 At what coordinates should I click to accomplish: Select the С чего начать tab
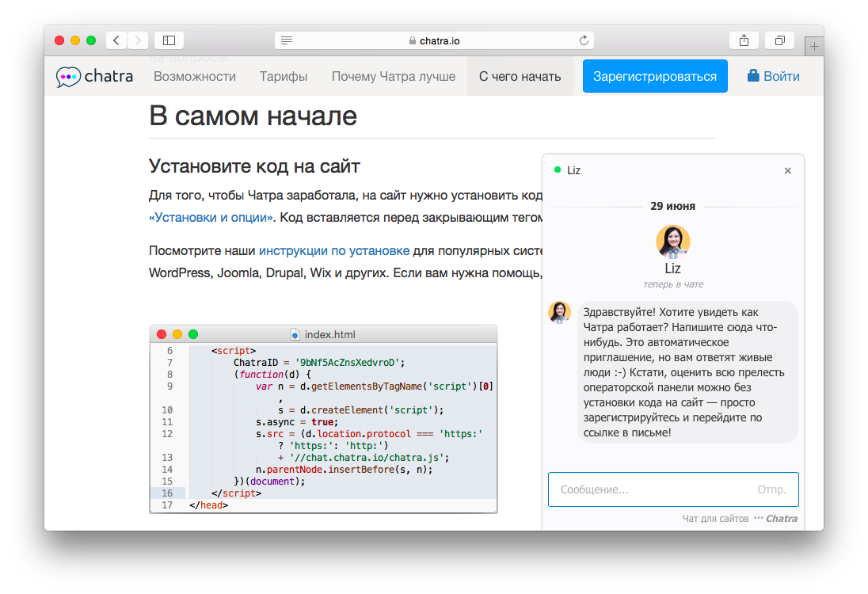click(520, 77)
